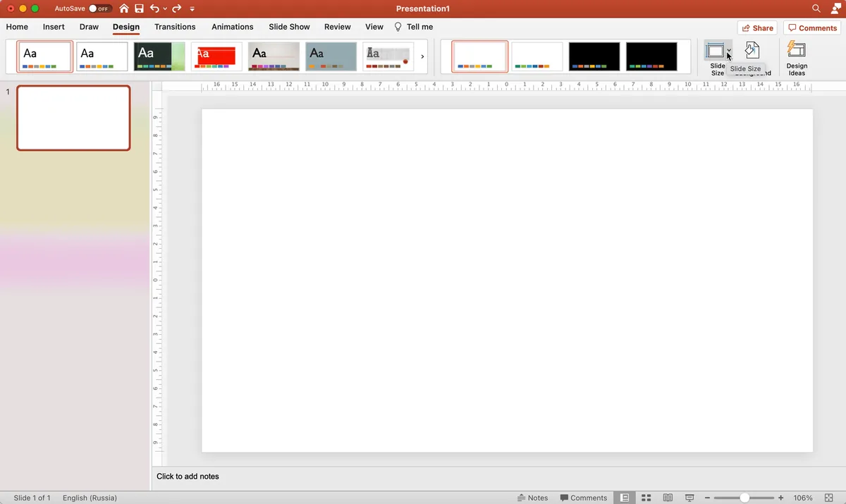Viewport: 846px width, 504px height.
Task: Apply the dark green theme
Action: tap(159, 56)
